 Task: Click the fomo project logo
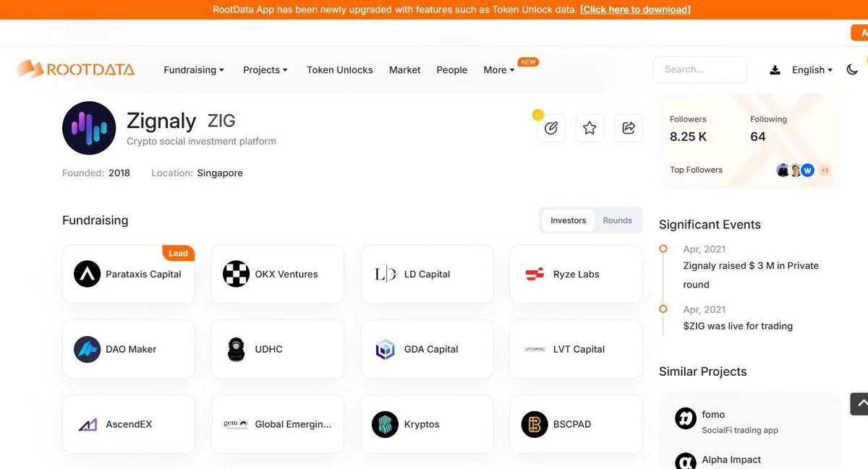pyautogui.click(x=686, y=418)
